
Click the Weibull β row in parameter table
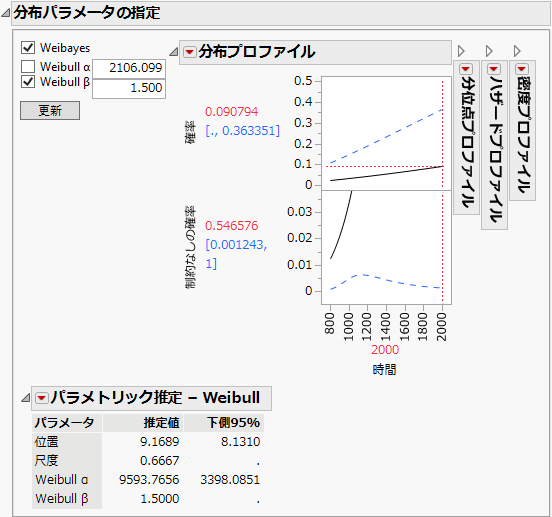[62, 499]
